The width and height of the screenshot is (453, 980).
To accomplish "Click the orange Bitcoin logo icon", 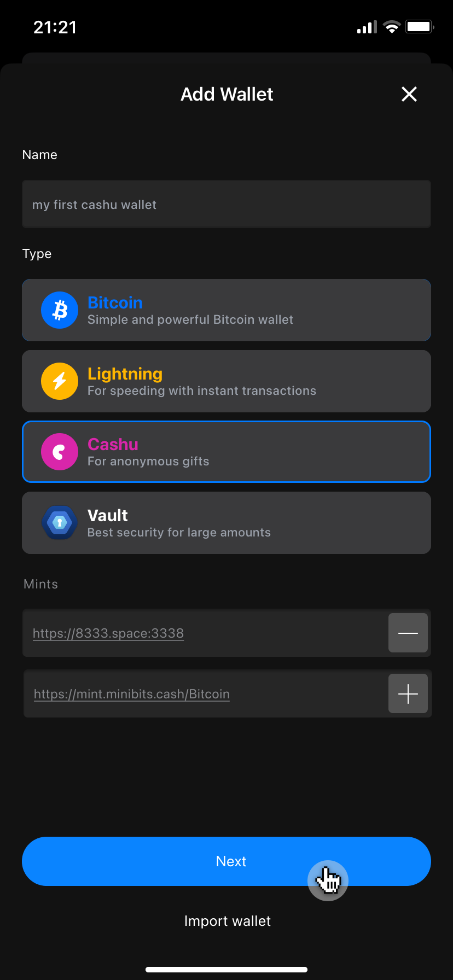I will 60,310.
